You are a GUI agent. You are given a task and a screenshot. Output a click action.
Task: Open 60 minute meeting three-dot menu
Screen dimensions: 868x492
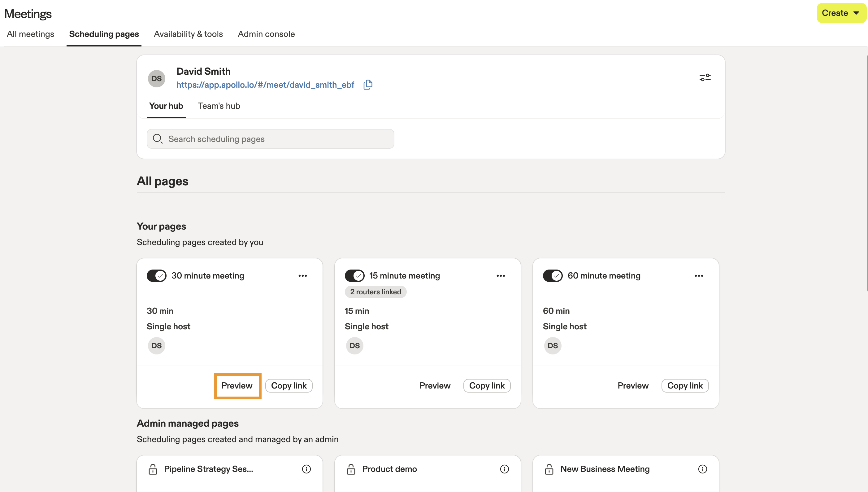[699, 276]
